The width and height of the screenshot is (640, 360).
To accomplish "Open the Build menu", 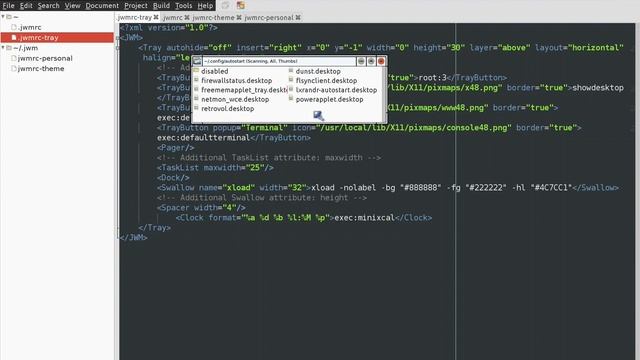I will [x=161, y=6].
